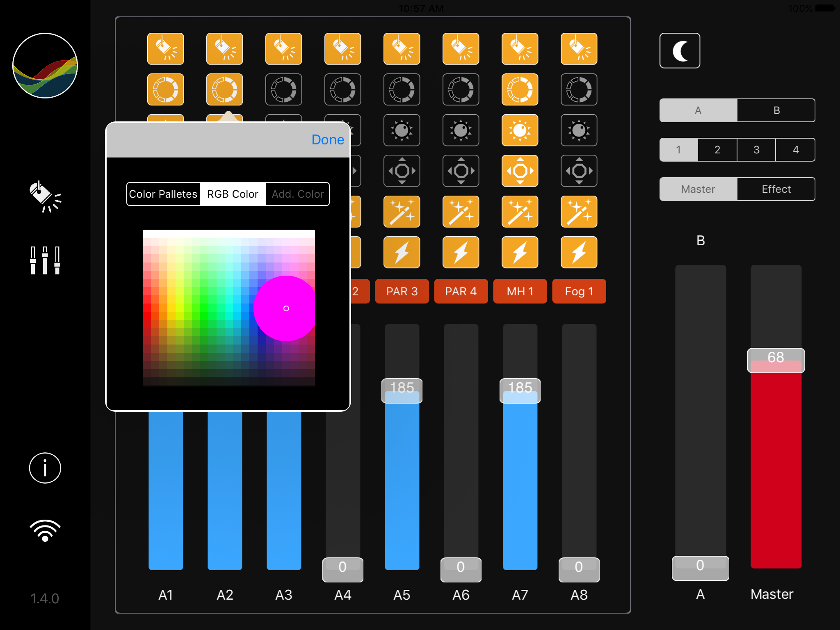Open the faders mixer sidebar icon

(45, 260)
